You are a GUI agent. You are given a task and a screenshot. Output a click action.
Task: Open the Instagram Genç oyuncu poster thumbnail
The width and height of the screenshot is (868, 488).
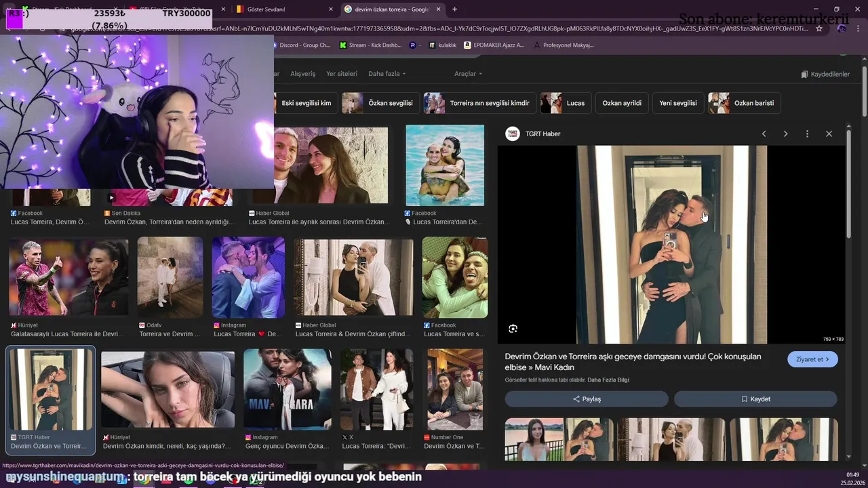click(x=288, y=390)
